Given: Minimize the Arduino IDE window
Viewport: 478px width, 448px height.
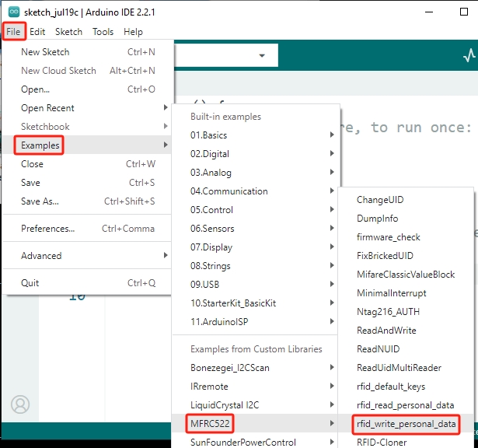Looking at the screenshot, I should click(x=429, y=12).
